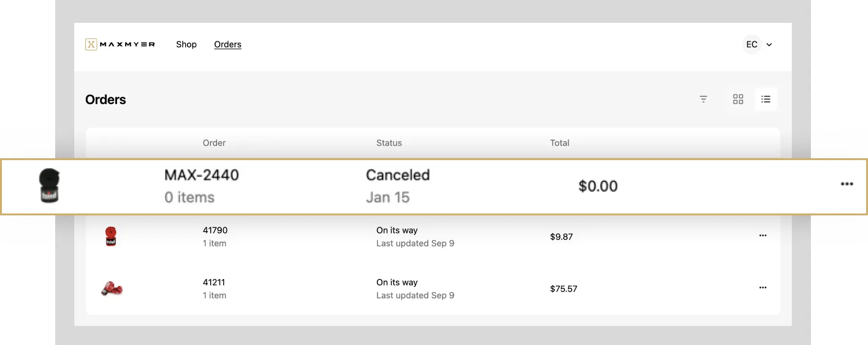868x345 pixels.
Task: Open the order filter icon
Action: (x=703, y=99)
